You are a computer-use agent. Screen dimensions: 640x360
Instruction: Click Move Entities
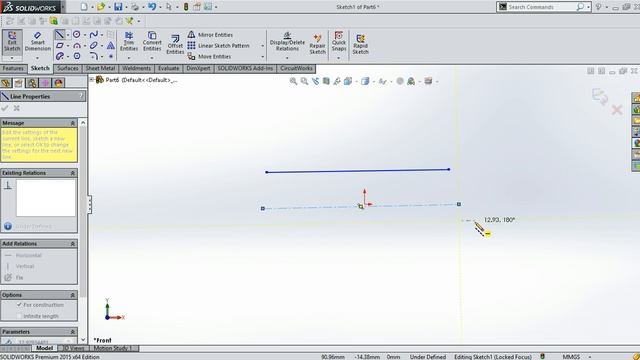[209, 56]
